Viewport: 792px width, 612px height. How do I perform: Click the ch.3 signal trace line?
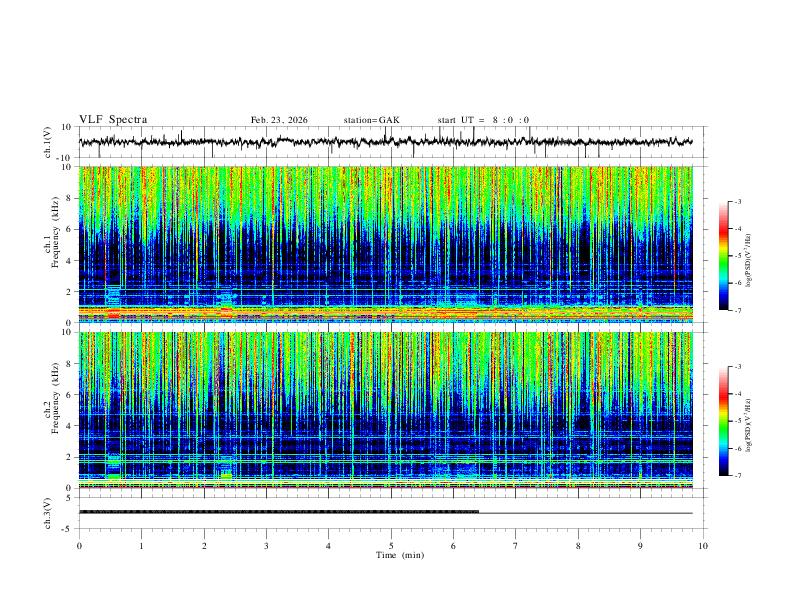coord(385,513)
